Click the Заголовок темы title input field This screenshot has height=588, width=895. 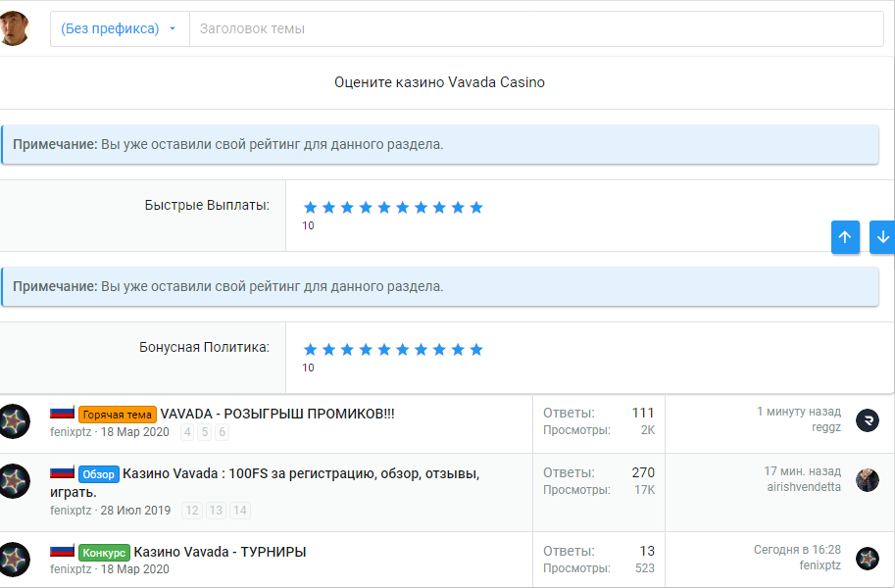click(536, 28)
